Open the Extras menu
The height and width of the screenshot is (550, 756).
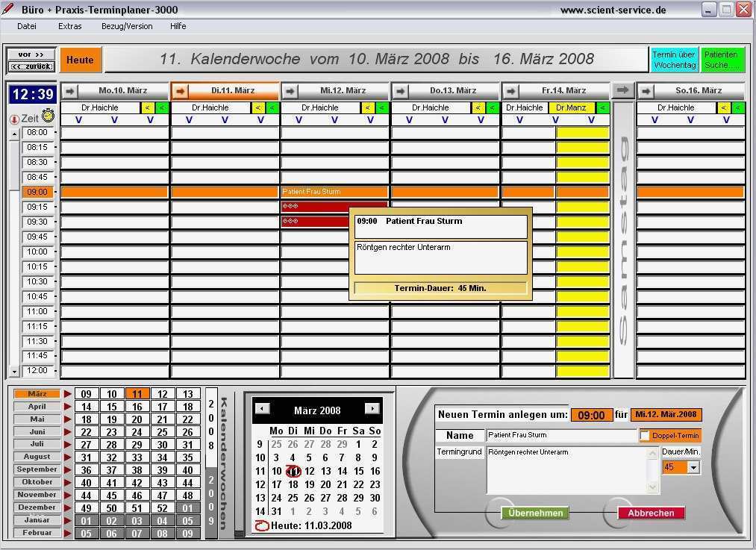coord(70,27)
